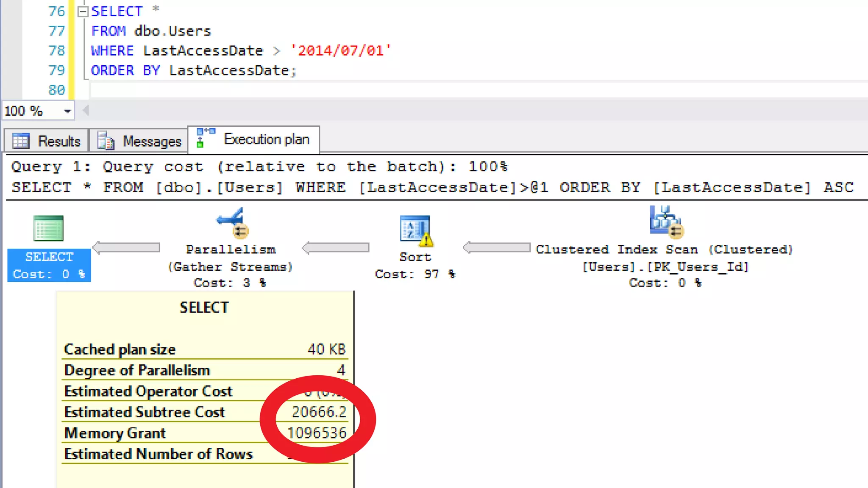Click arrow between Sort and Index Scan
This screenshot has height=488, width=868.
(x=497, y=247)
